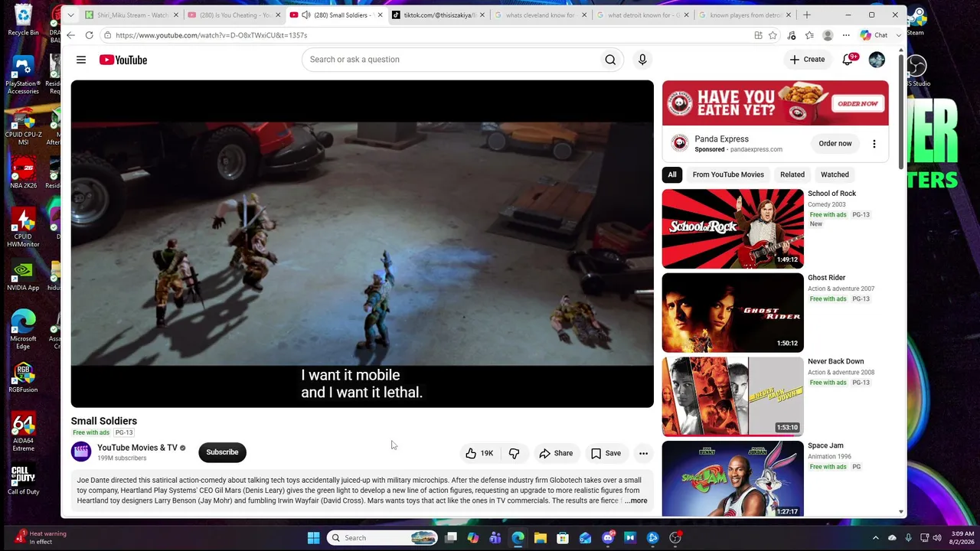Click the browser back arrow

click(x=70, y=35)
